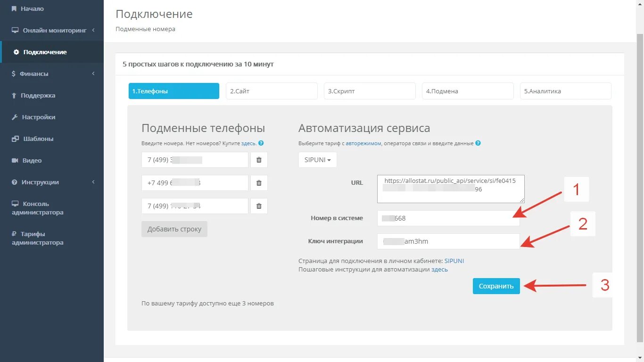Expand the Онлайн мониторинг chevron arrow

coord(93,30)
